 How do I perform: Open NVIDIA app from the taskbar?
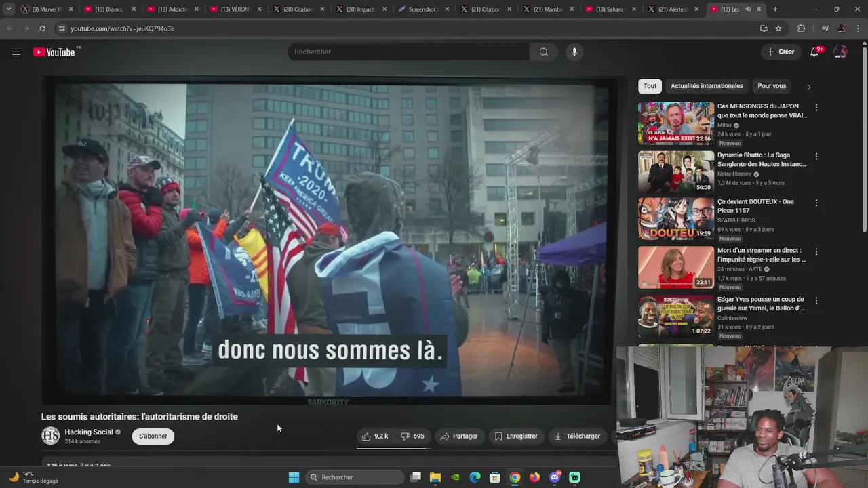click(x=455, y=477)
